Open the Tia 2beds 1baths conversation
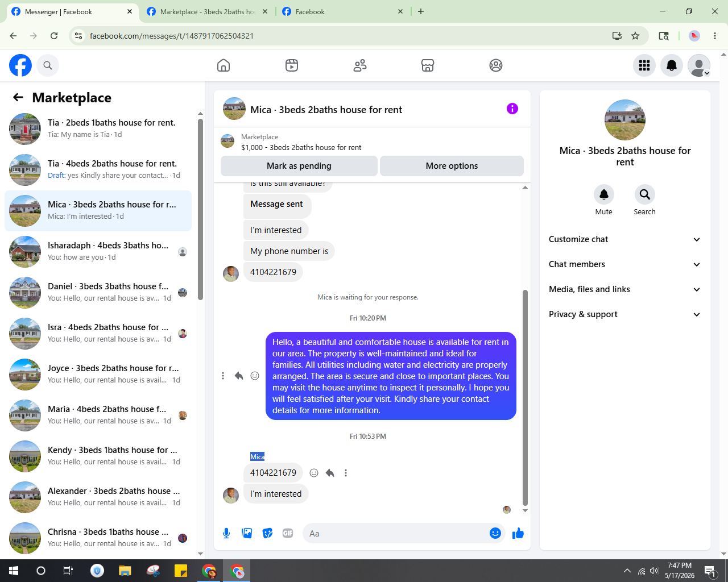This screenshot has height=582, width=728. click(98, 129)
